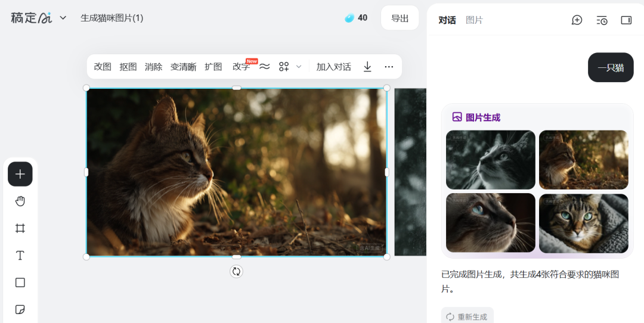The height and width of the screenshot is (323, 644).
Task: Click the 图片生成 card header
Action: (476, 117)
